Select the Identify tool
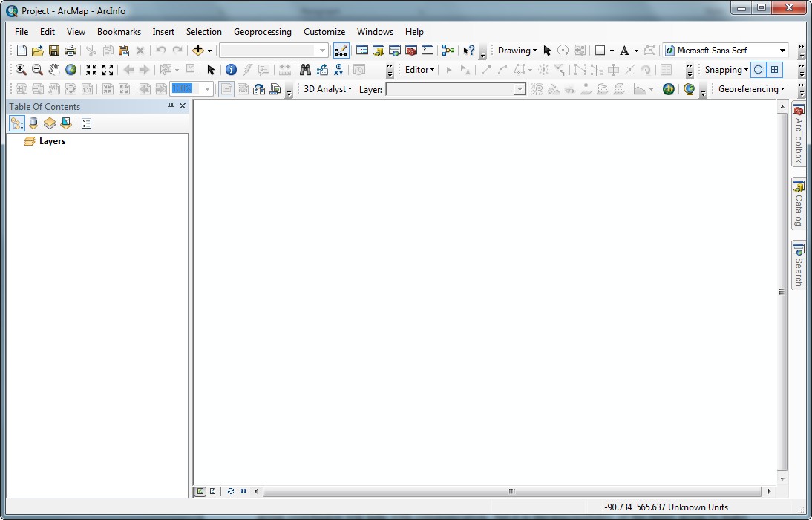 pyautogui.click(x=231, y=70)
